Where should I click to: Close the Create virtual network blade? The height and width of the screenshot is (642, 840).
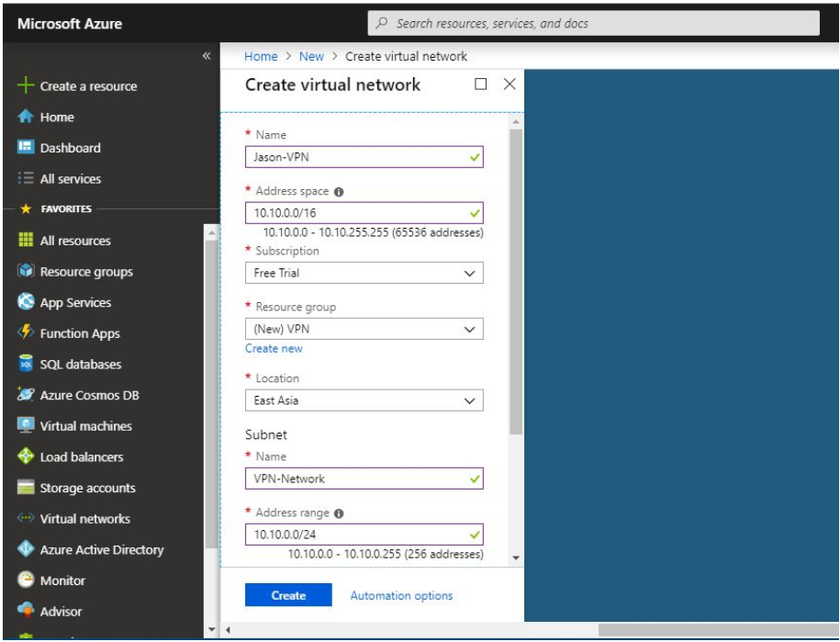510,84
